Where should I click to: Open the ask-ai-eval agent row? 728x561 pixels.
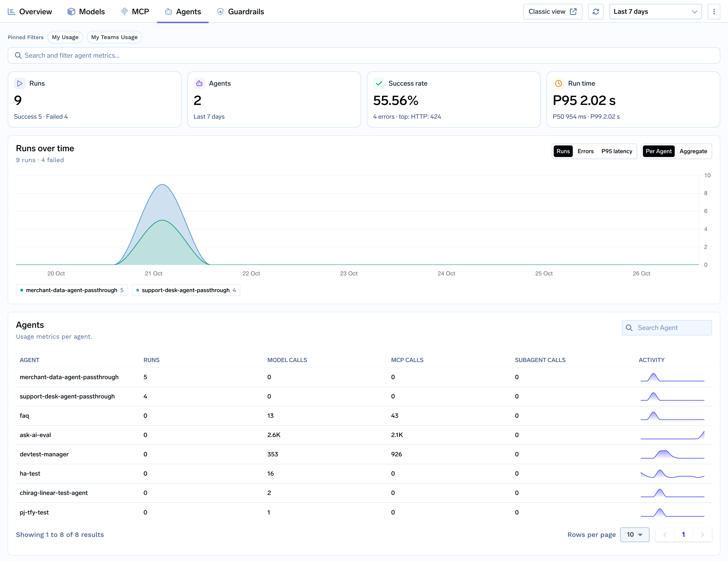tap(364, 435)
